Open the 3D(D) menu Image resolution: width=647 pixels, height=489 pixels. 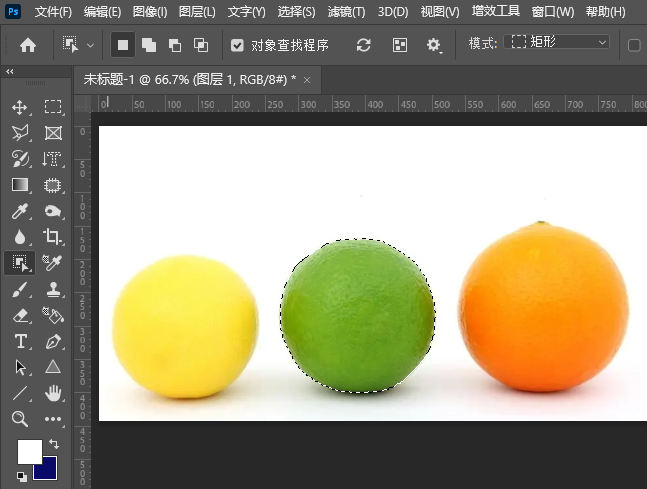(x=393, y=12)
